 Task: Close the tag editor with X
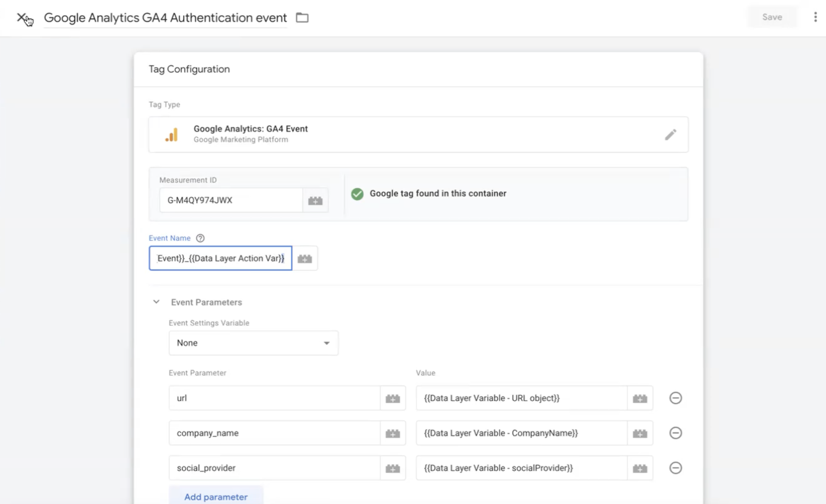(21, 17)
